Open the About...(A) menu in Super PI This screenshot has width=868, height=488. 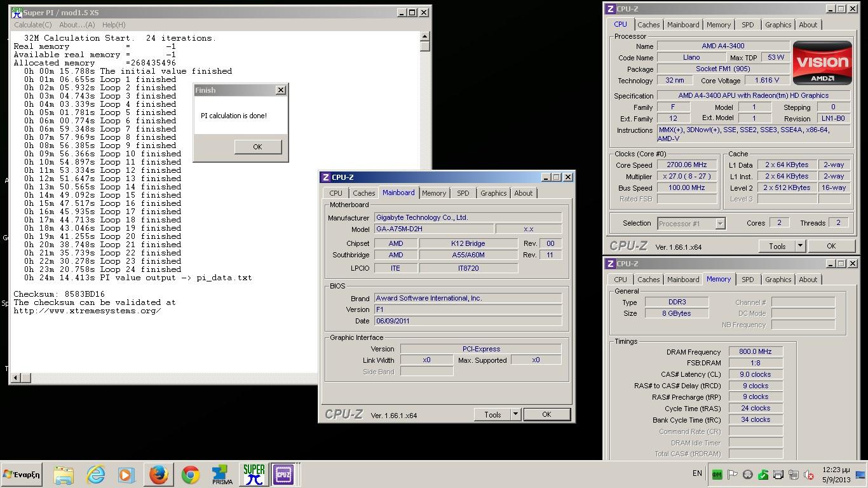pyautogui.click(x=77, y=25)
